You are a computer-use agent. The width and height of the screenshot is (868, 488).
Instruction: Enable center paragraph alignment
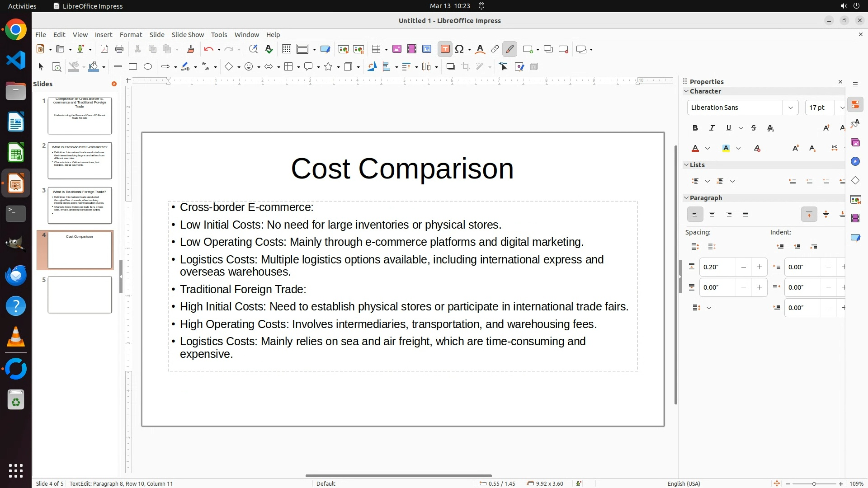tap(712, 215)
